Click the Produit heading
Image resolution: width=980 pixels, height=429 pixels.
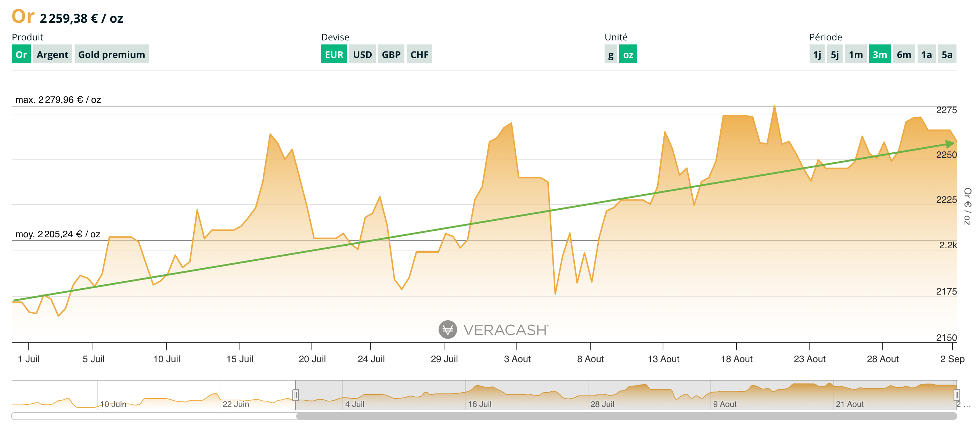28,37
